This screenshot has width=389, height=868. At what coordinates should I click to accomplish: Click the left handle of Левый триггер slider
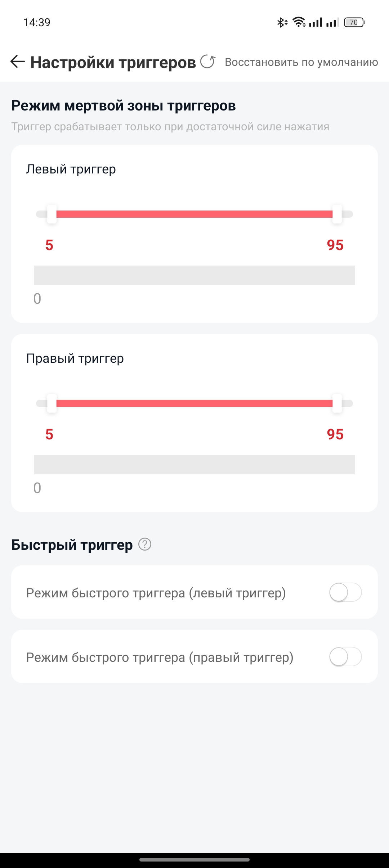52,214
